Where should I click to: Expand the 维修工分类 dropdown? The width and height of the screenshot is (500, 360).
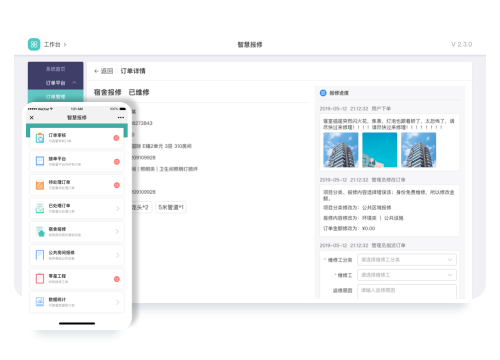tap(407, 260)
